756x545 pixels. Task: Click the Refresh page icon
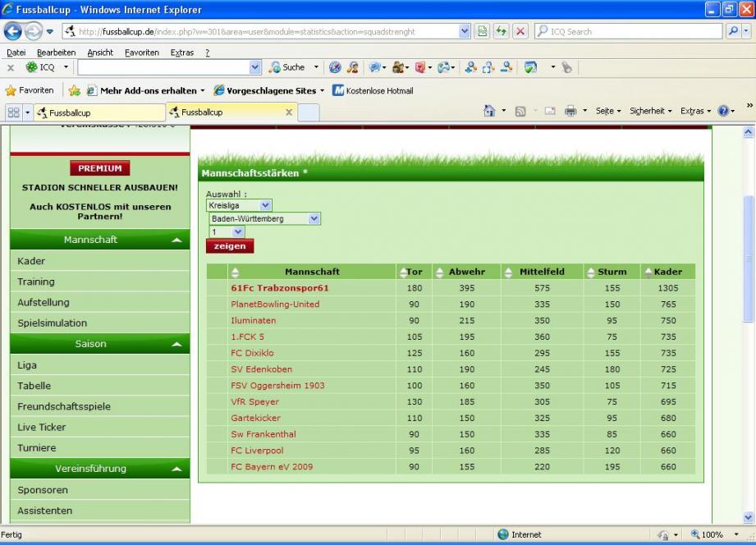pos(500,31)
